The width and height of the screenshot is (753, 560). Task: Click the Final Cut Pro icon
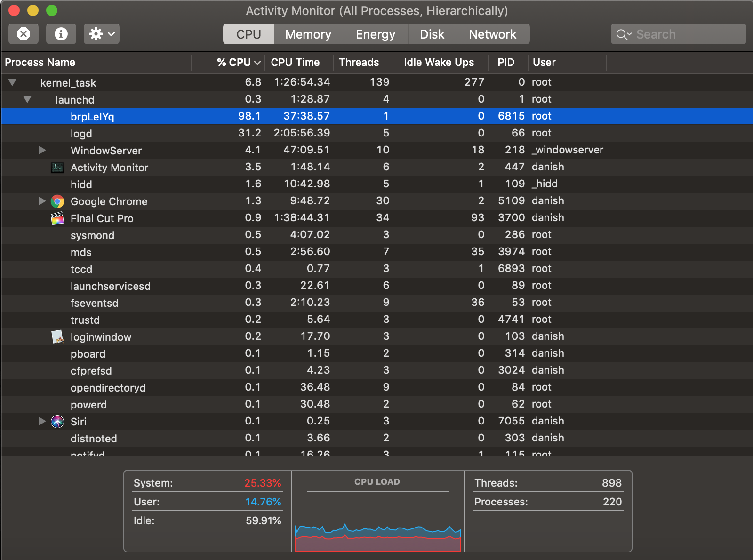click(x=57, y=218)
